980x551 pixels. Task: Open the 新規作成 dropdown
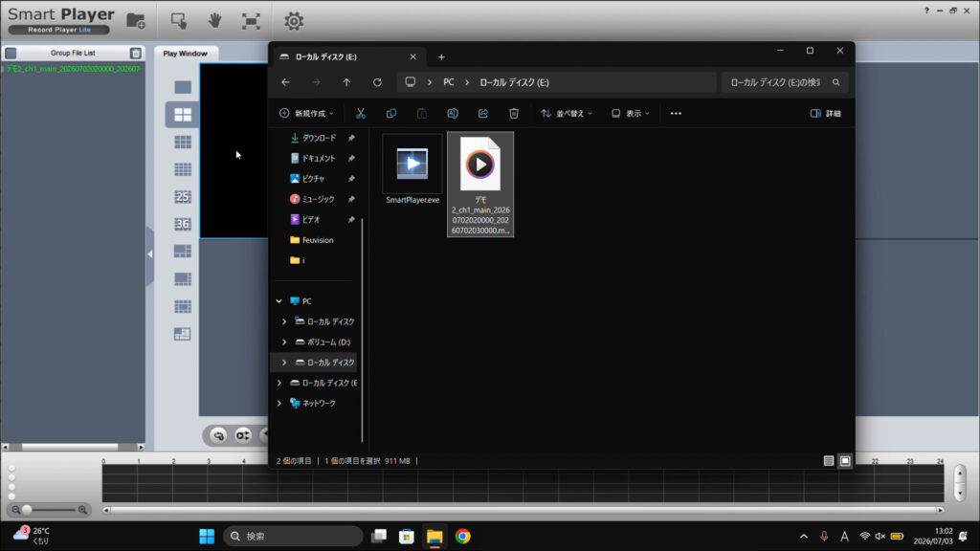pos(306,113)
